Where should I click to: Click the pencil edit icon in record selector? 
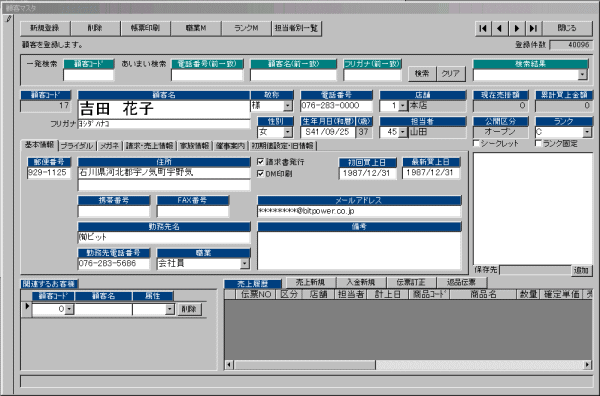(8, 19)
